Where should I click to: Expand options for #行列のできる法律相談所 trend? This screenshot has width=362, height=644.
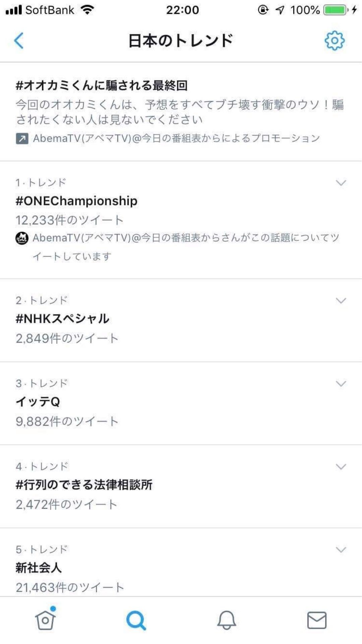[341, 467]
